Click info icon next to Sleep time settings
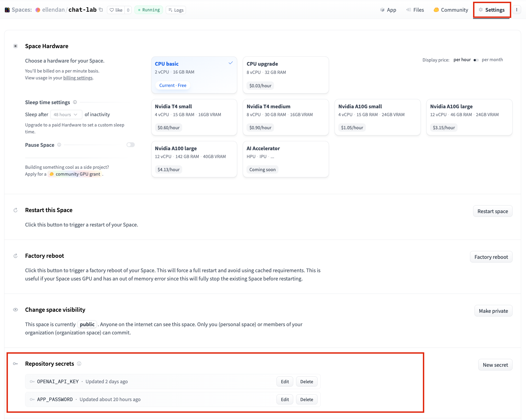526x420 pixels. coord(75,102)
